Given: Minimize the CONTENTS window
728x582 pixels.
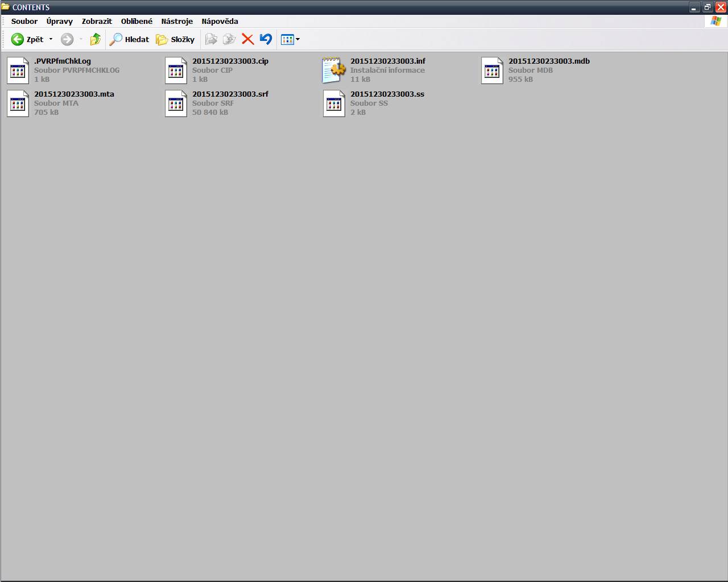Looking at the screenshot, I should click(694, 7).
